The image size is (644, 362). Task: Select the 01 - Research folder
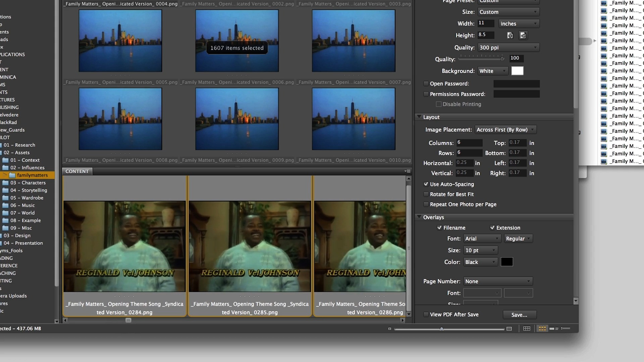pos(19,145)
